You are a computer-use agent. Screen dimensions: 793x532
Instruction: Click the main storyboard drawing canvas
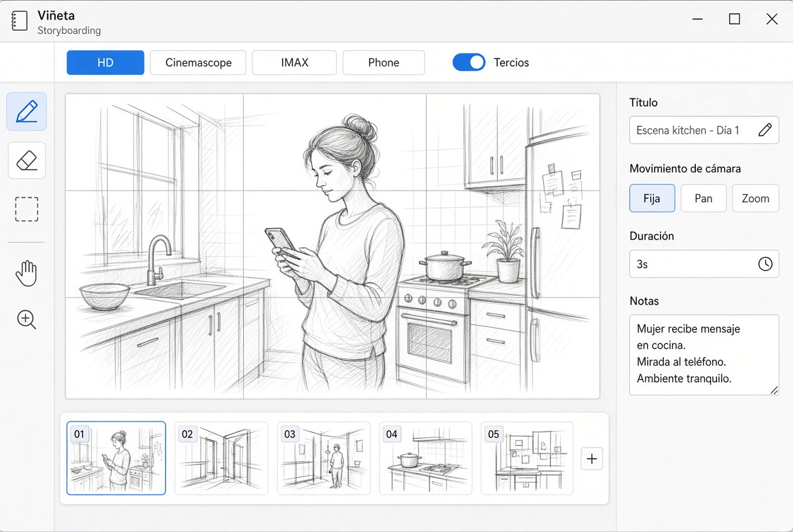333,246
